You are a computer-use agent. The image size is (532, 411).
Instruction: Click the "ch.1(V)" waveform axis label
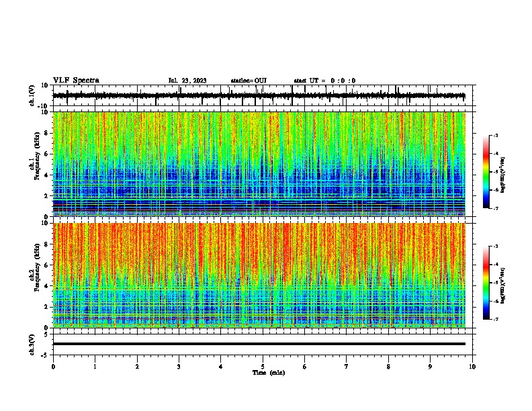tap(32, 95)
